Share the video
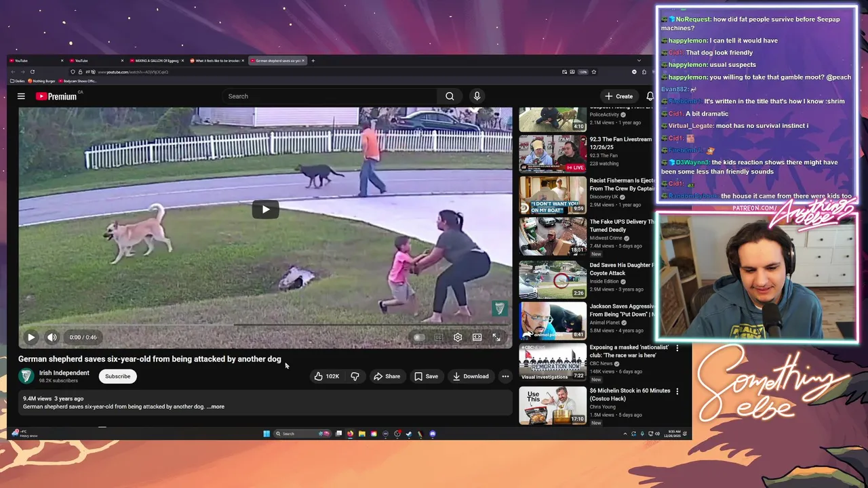 [x=387, y=376]
